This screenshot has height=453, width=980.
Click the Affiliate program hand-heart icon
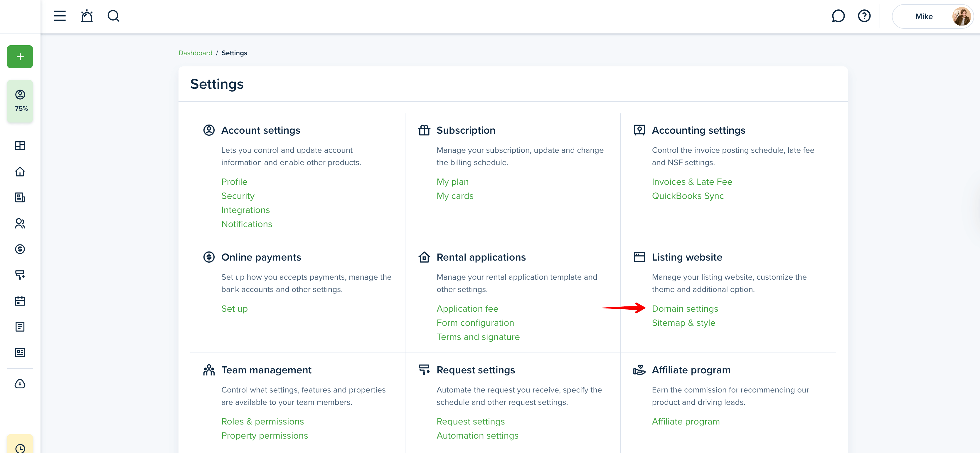pos(639,370)
